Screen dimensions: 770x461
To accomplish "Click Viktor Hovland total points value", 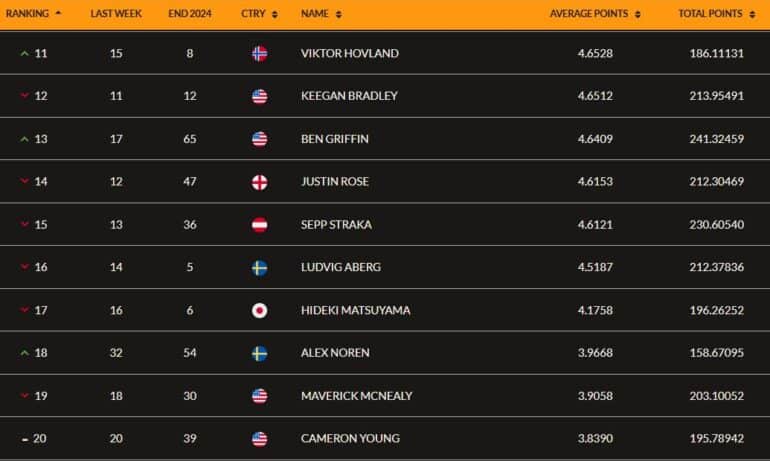I will pyautogui.click(x=716, y=53).
